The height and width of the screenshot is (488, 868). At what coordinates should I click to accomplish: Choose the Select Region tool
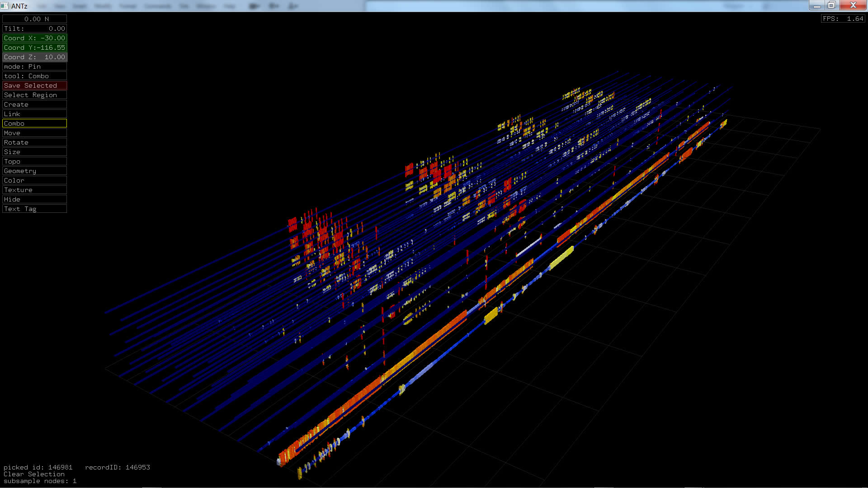point(34,95)
